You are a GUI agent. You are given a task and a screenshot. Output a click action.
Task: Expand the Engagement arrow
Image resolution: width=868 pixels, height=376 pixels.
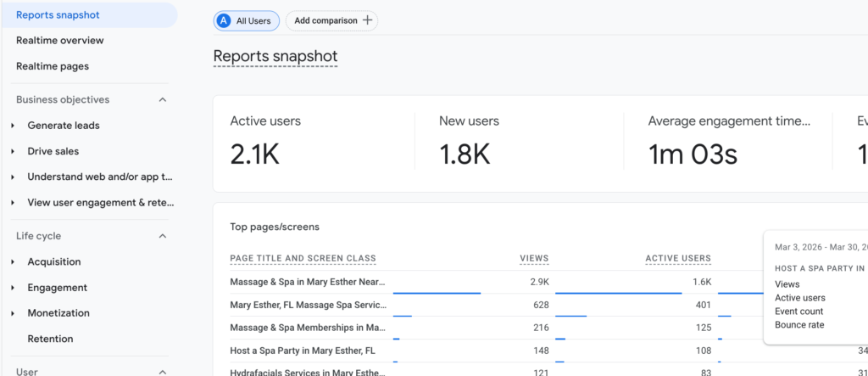[x=14, y=288]
